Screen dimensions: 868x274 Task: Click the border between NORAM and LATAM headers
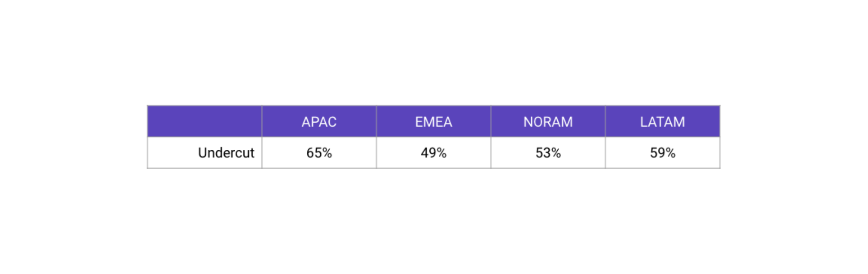pyautogui.click(x=606, y=122)
